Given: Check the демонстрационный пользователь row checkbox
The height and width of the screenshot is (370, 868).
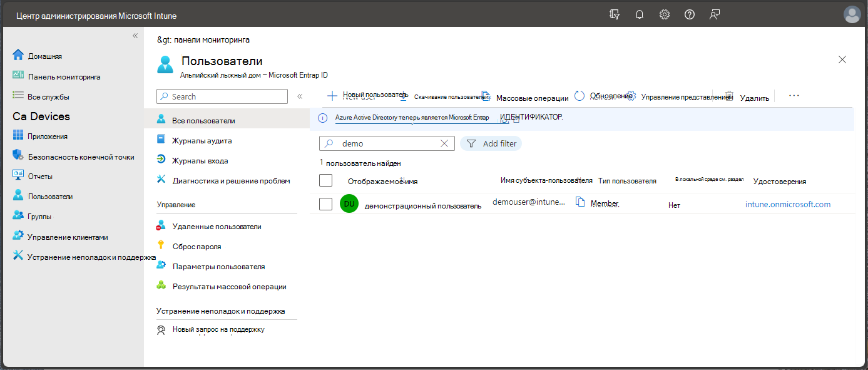Looking at the screenshot, I should click(x=325, y=204).
